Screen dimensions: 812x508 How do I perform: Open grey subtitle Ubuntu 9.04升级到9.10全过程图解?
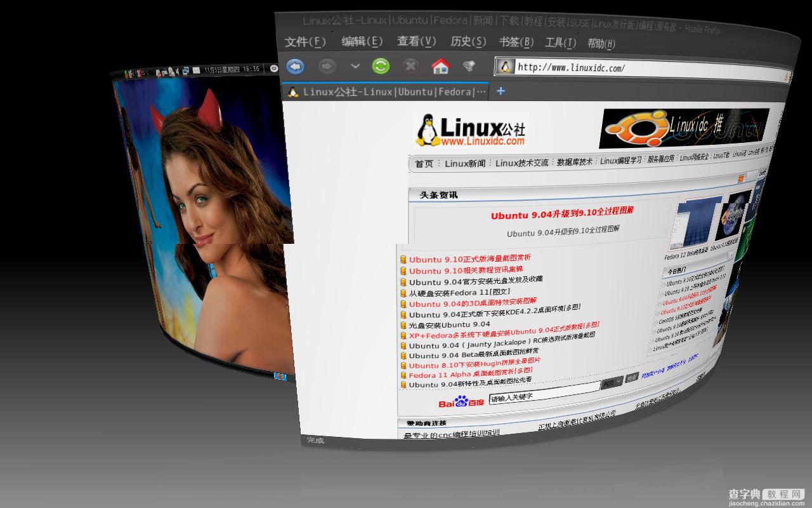pos(563,231)
